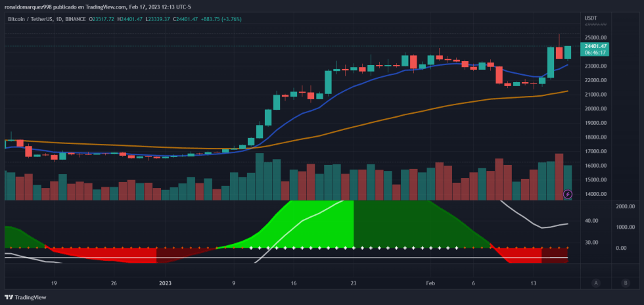
Task: Click the 19 date label on time axis
Action: click(x=54, y=283)
